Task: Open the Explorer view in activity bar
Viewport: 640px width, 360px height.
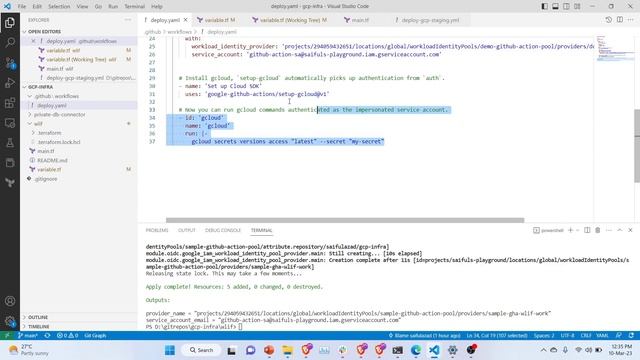Action: [x=10, y=22]
